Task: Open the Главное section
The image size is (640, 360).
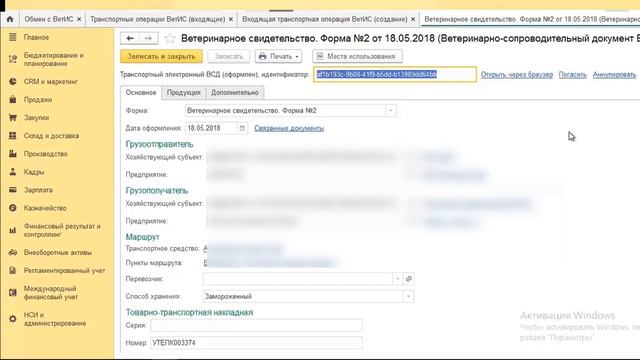Action: coord(36,37)
